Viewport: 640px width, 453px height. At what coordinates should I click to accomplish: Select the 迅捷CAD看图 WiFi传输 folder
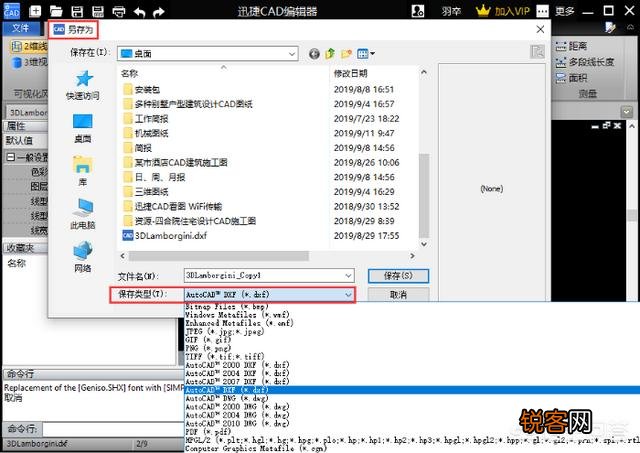click(172, 207)
